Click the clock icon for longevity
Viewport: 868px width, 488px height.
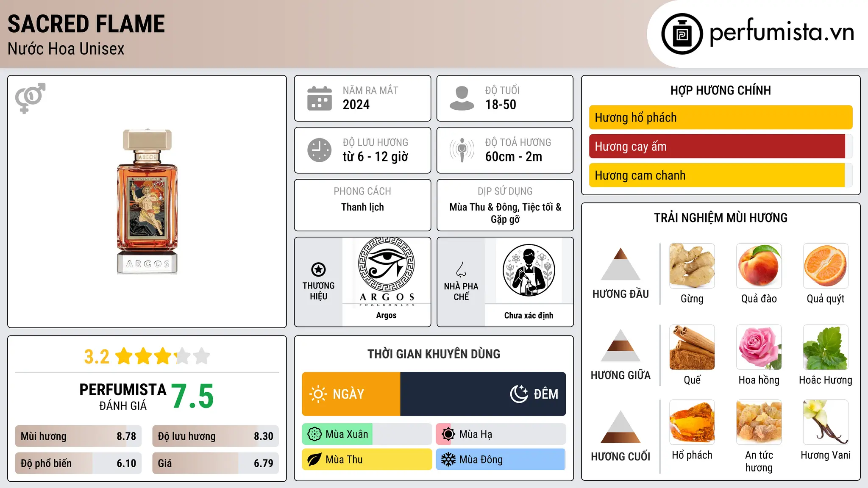320,150
